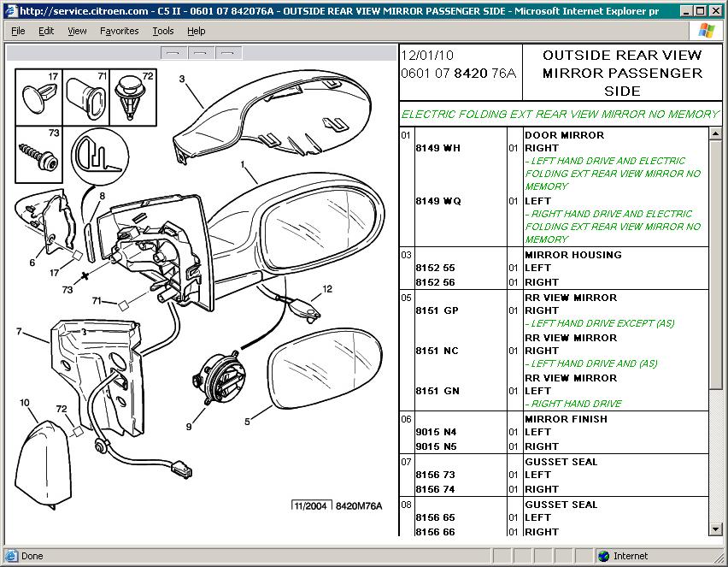Click the MIRROR FINISH heading
728x567 pixels.
click(x=566, y=419)
